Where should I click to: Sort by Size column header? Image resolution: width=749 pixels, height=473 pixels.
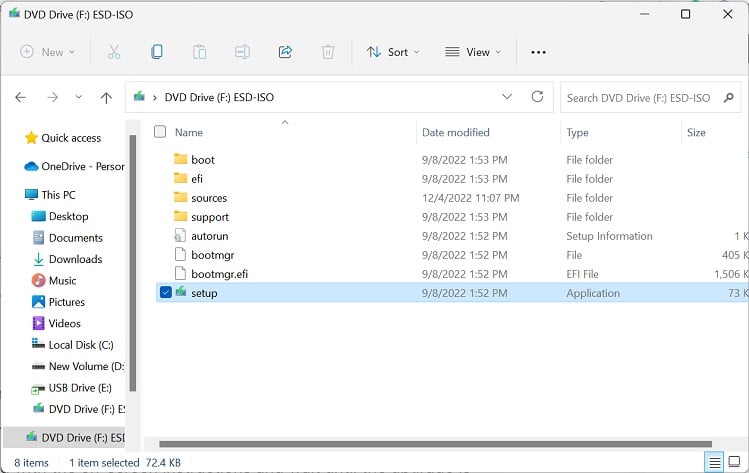[696, 133]
